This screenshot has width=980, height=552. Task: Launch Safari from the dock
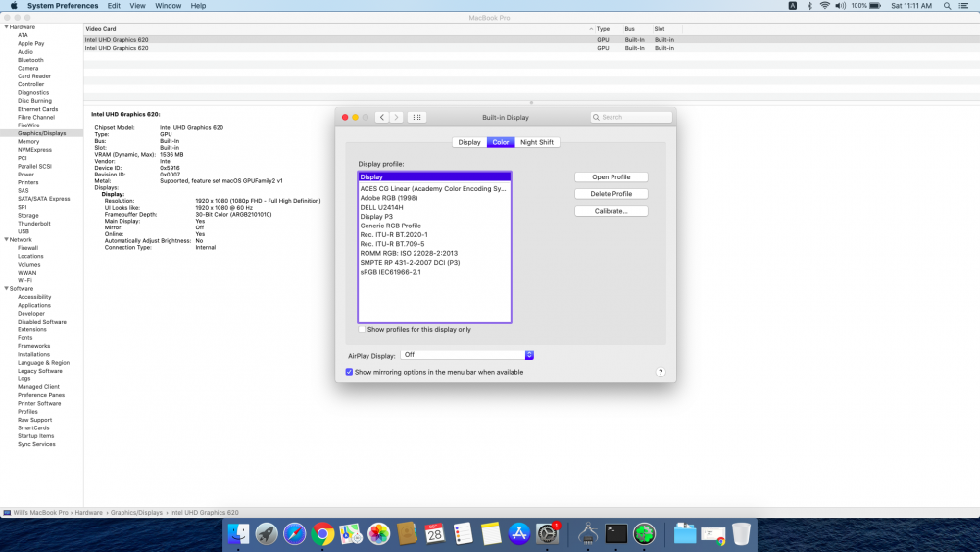point(294,534)
